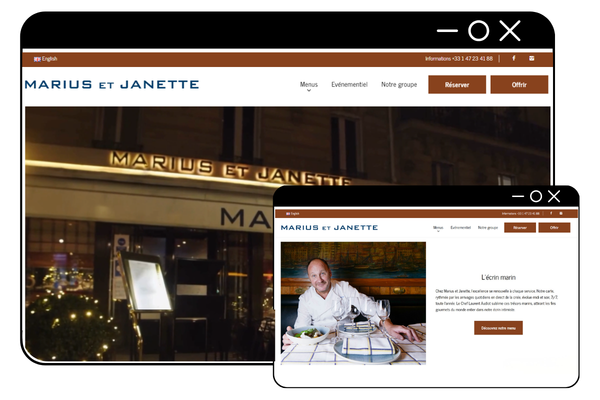The image size is (600, 400).
Task: Maximize the large browser window
Action: click(479, 31)
